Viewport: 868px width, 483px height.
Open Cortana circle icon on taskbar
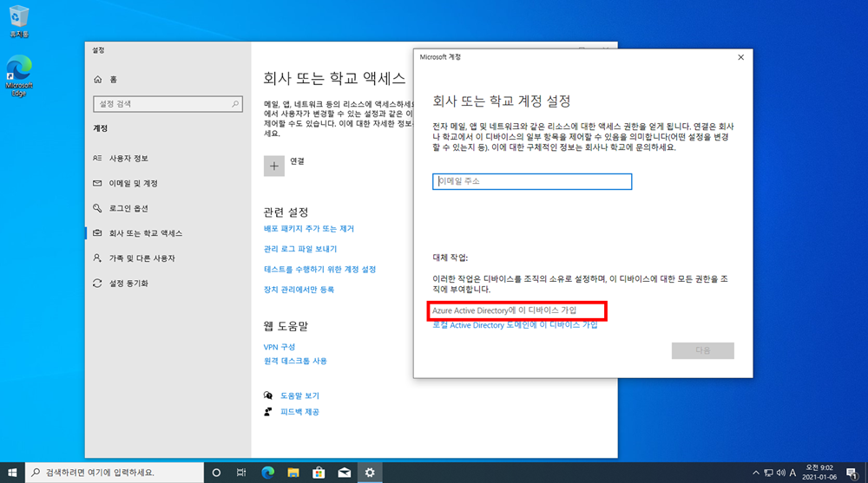click(x=216, y=473)
